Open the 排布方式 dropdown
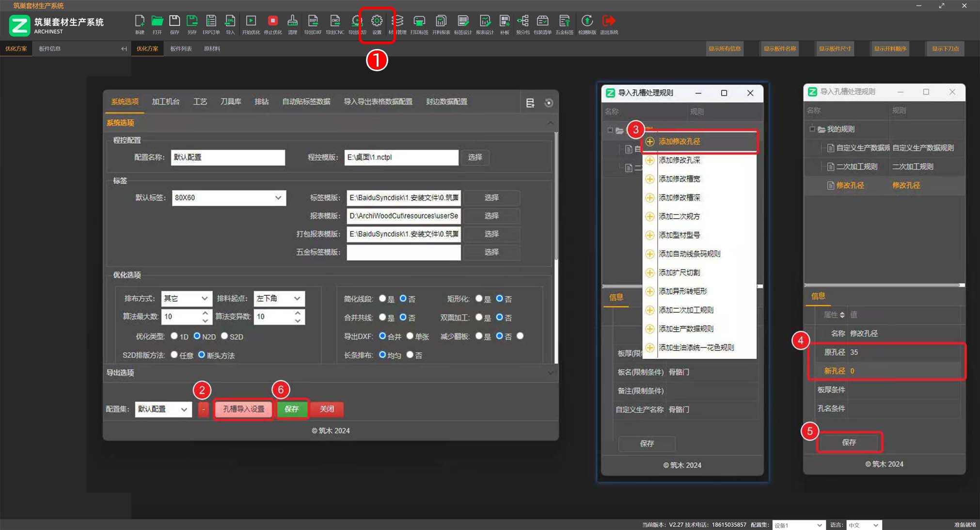 tap(186, 298)
